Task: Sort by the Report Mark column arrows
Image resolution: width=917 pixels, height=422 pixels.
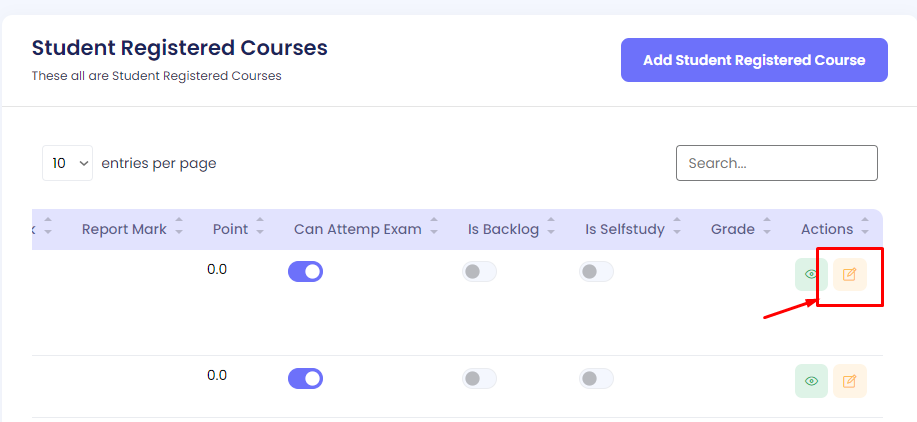Action: click(179, 229)
